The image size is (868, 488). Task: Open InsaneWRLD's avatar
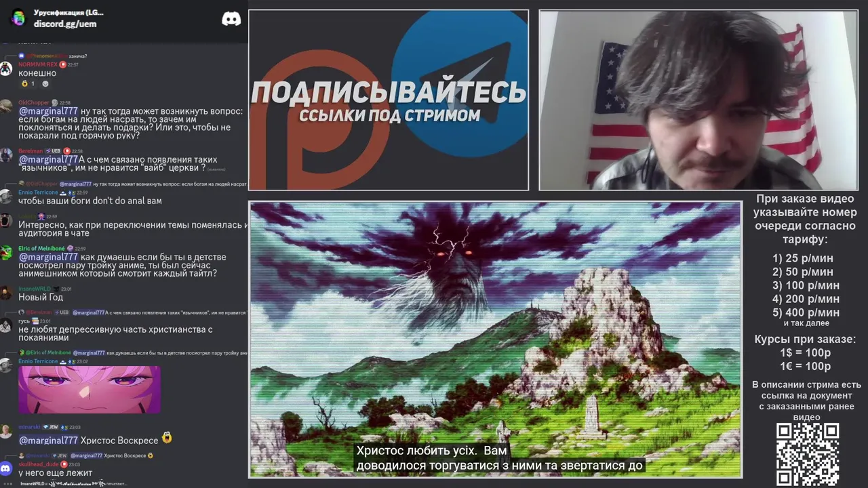click(x=6, y=293)
